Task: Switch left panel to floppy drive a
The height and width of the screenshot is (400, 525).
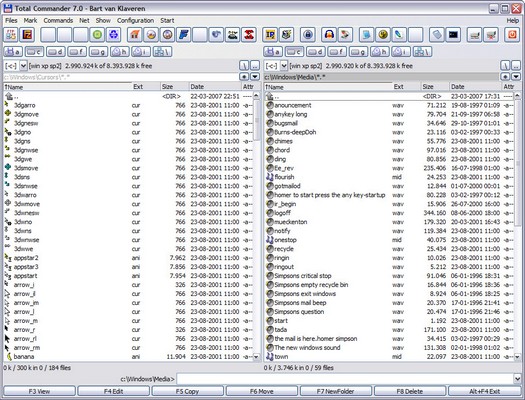Action: click(13, 52)
